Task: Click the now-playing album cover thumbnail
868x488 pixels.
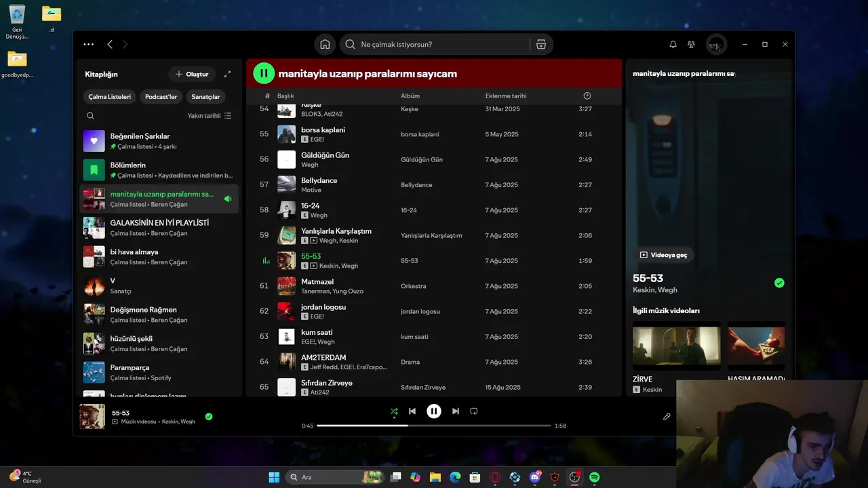Action: pos(92,417)
